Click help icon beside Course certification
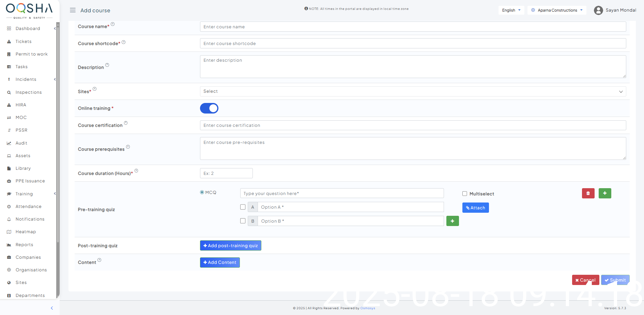The image size is (644, 315). click(126, 123)
